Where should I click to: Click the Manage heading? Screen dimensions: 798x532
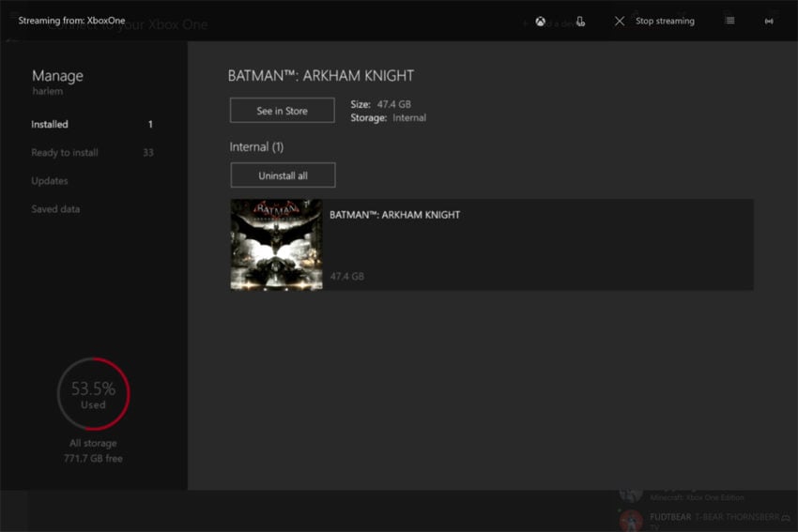click(57, 76)
